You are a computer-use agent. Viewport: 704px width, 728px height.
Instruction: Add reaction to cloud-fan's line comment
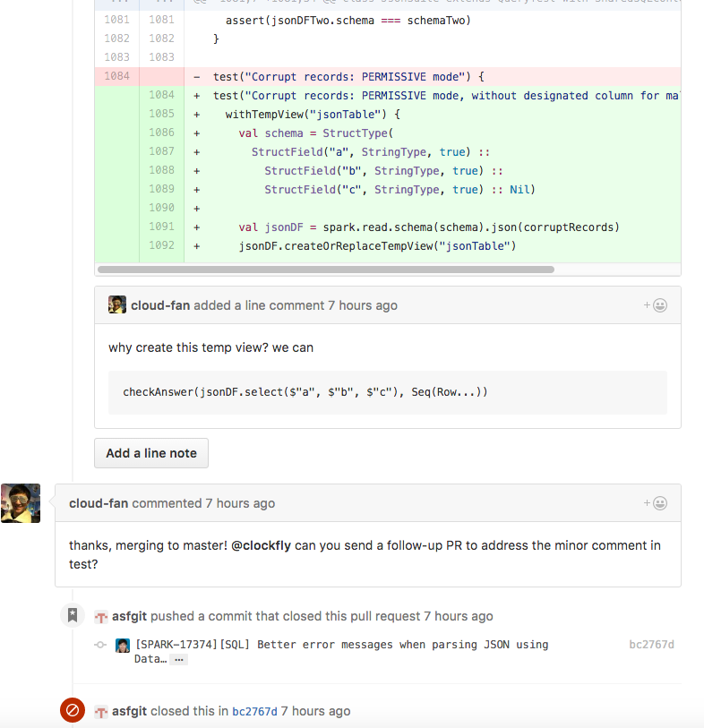[655, 305]
